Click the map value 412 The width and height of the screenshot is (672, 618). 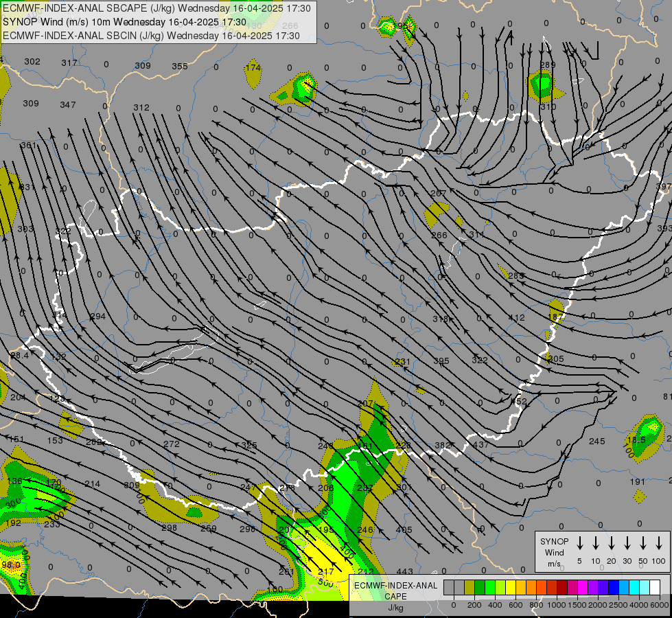coord(516,318)
